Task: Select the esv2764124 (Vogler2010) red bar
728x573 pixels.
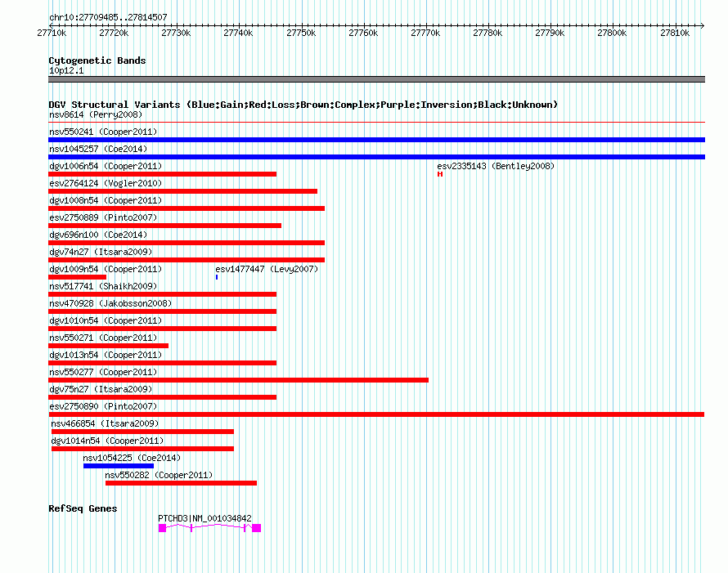Action: 183,191
